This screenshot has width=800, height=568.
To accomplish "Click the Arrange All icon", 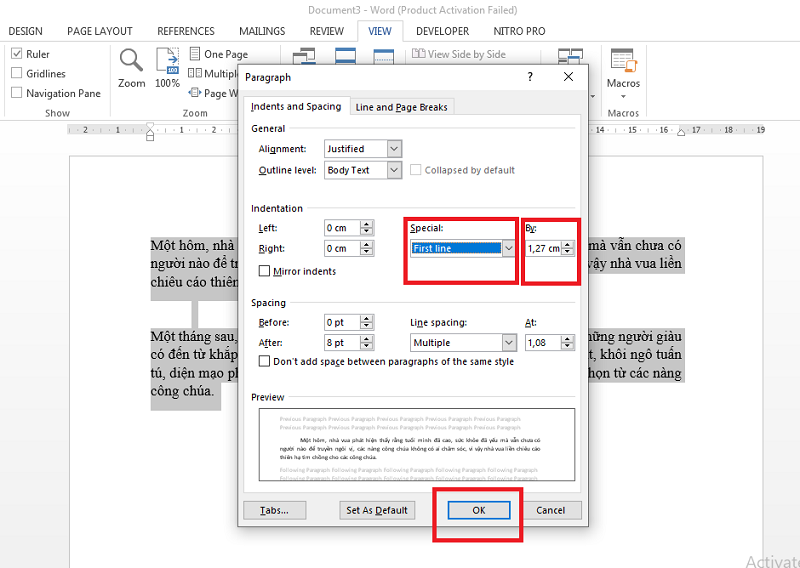I will point(345,56).
